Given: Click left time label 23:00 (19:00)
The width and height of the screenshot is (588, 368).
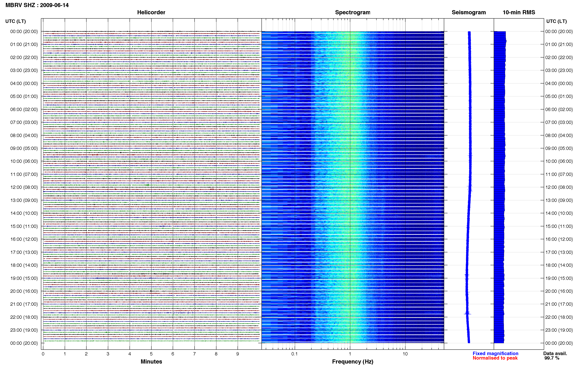Looking at the screenshot, I should 24,330.
